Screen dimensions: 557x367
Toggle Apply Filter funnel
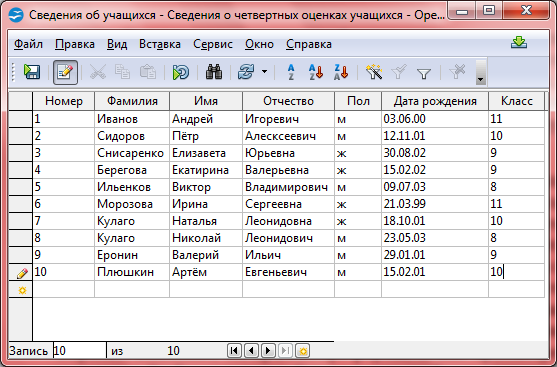(399, 72)
